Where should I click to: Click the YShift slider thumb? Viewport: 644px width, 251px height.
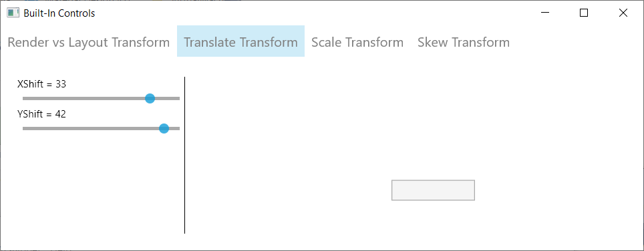tap(164, 128)
